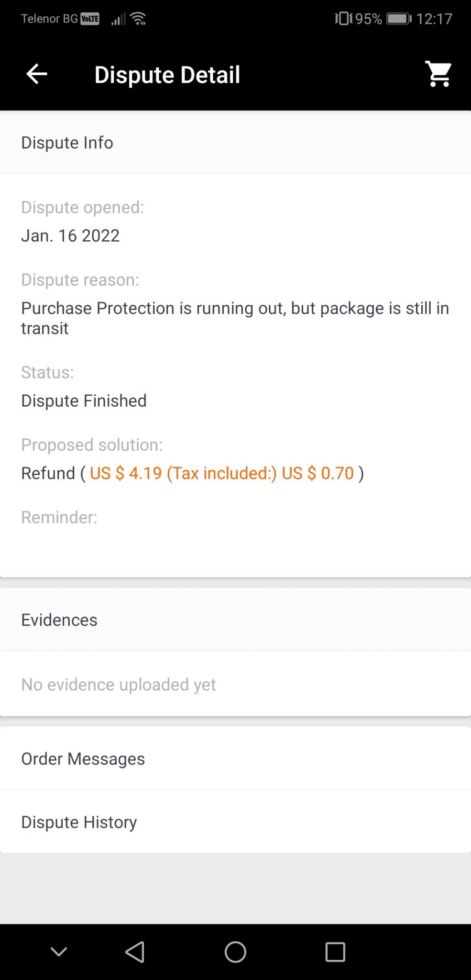Tap the Reminder label
Image resolution: width=471 pixels, height=980 pixels.
click(x=59, y=517)
